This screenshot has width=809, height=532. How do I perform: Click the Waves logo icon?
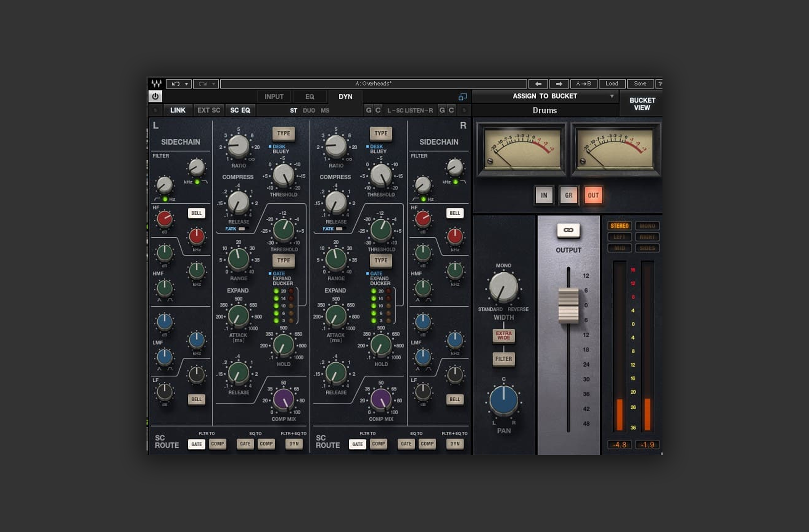pyautogui.click(x=156, y=84)
